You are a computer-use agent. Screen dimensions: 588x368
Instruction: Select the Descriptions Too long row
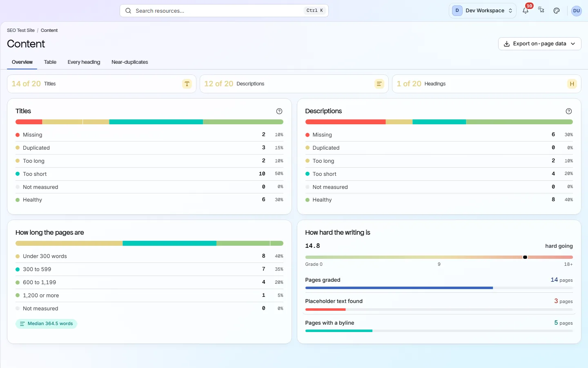439,161
